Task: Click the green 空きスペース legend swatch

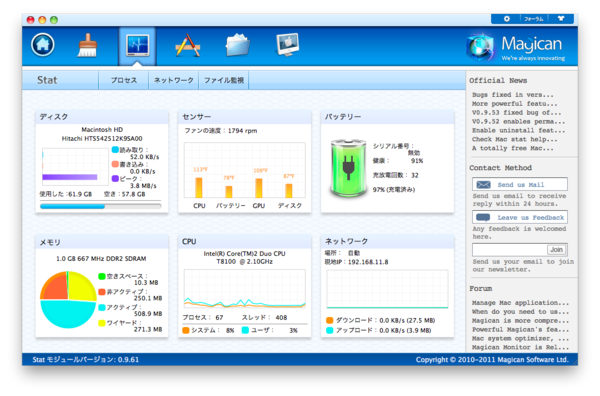Action: (102, 276)
